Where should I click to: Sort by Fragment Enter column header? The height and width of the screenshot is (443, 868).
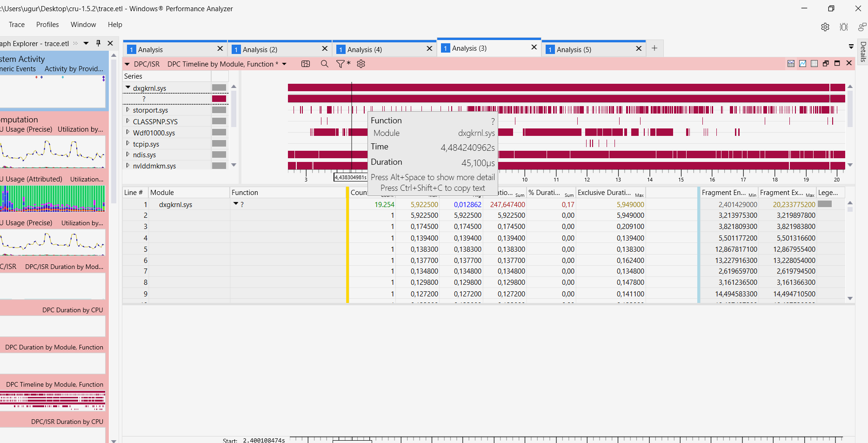pyautogui.click(x=729, y=192)
